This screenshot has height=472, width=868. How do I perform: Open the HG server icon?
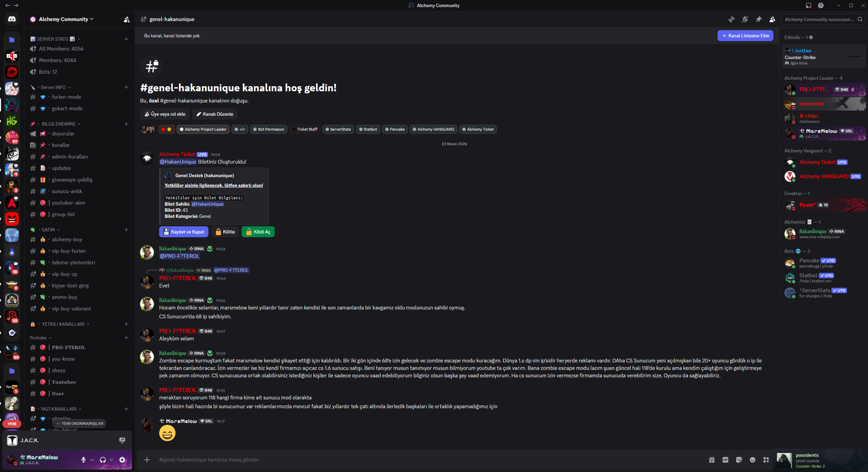[x=12, y=121]
